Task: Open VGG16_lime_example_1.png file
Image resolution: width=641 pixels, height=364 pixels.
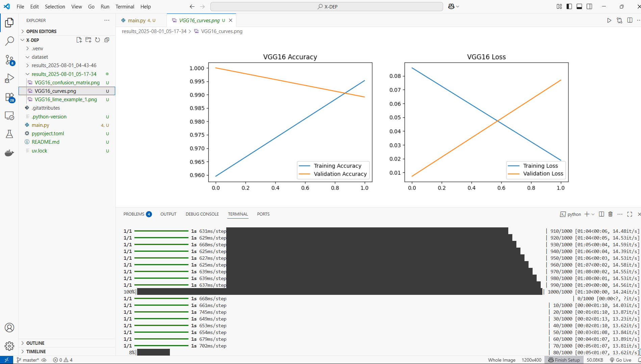Action: pyautogui.click(x=67, y=100)
